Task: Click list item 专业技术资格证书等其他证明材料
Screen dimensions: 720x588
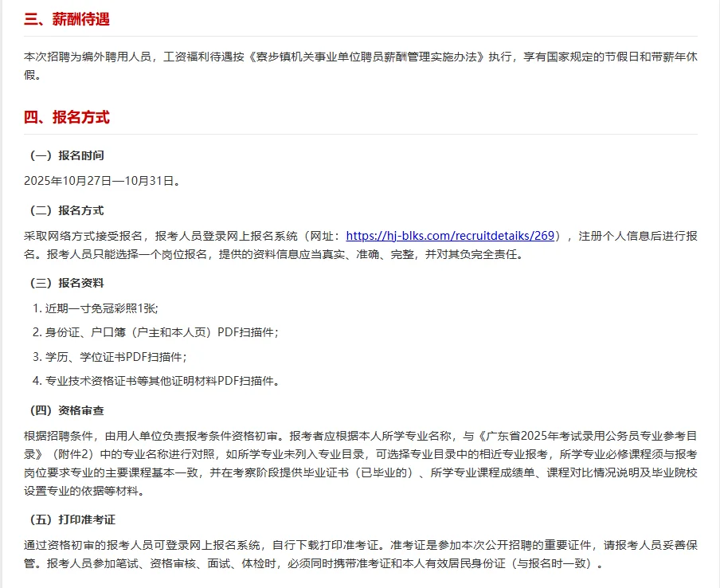Action: [155, 381]
